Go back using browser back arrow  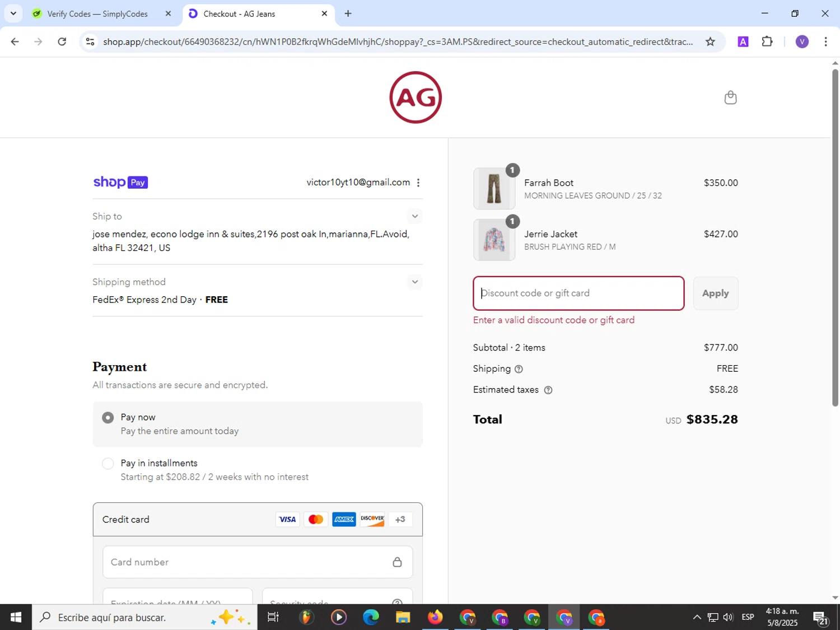15,41
